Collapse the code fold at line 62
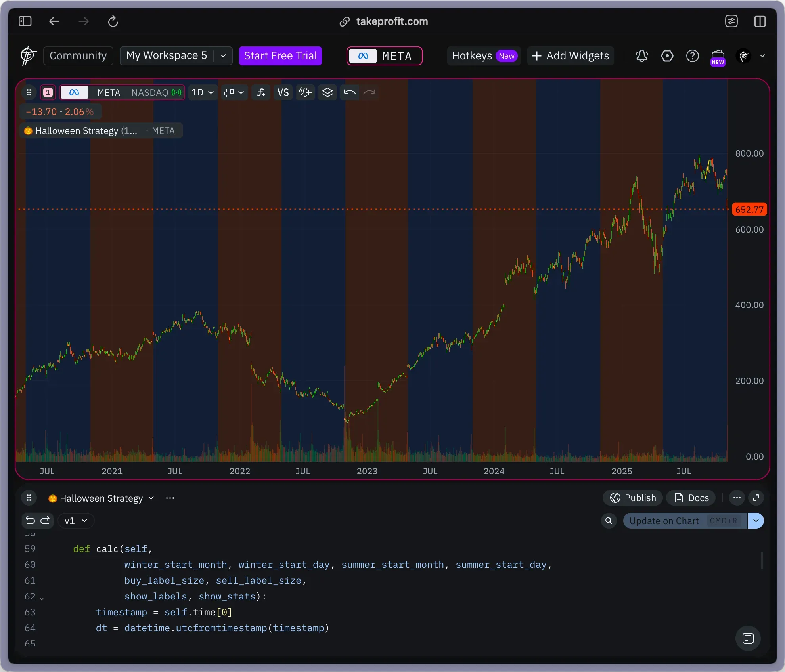This screenshot has width=785, height=672. coord(42,598)
